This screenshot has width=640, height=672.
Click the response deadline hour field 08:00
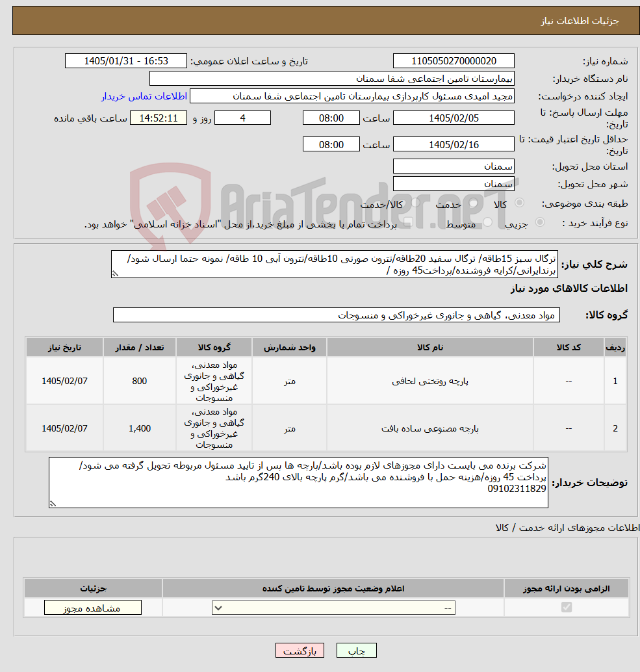[331, 118]
